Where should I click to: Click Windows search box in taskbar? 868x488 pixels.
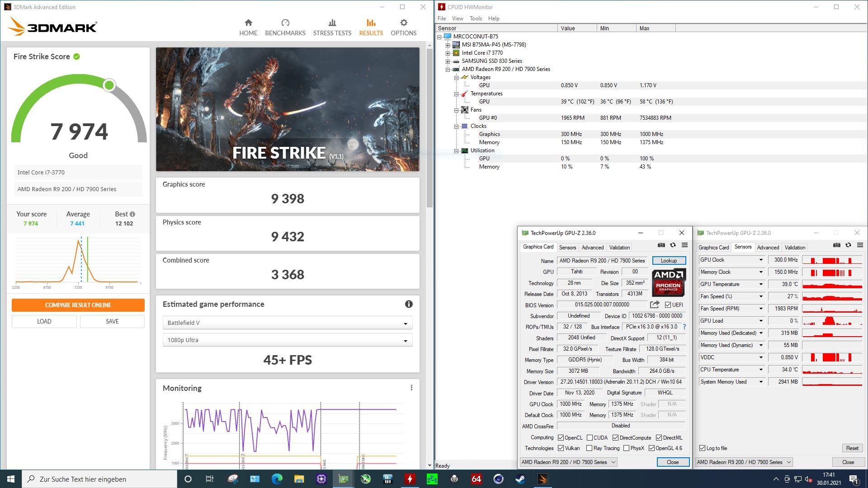pos(99,479)
